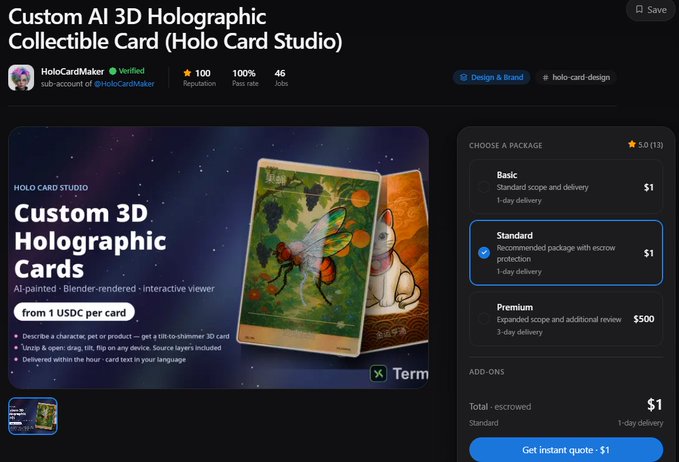This screenshot has width=679, height=462.
Task: Click the HOLO CARD STUDIO banner label
Action: point(51,187)
